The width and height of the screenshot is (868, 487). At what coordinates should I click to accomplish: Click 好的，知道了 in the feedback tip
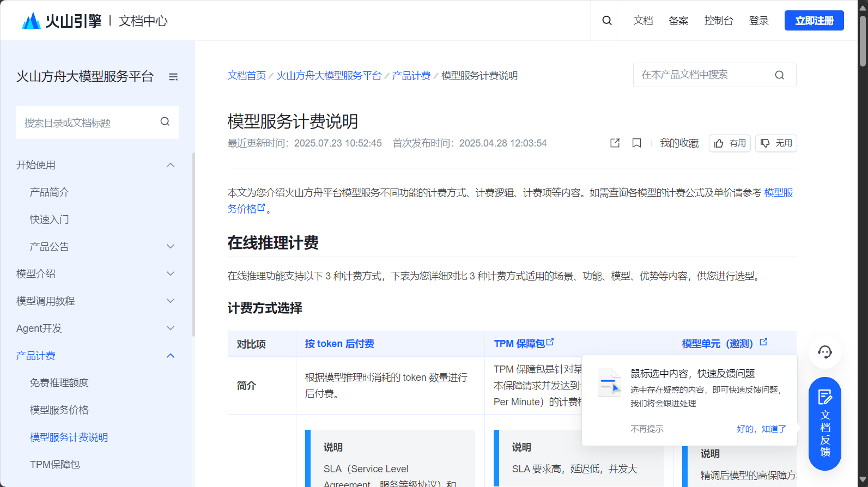point(761,429)
